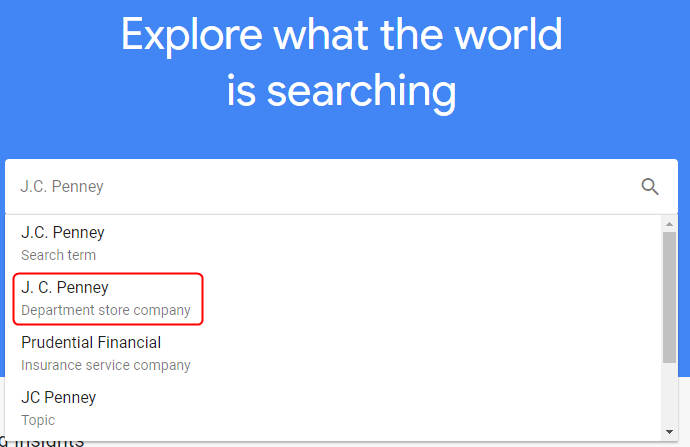Screen dimensions: 690x447
Task: Click the "Insurance service company" subtitle
Action: coord(106,365)
